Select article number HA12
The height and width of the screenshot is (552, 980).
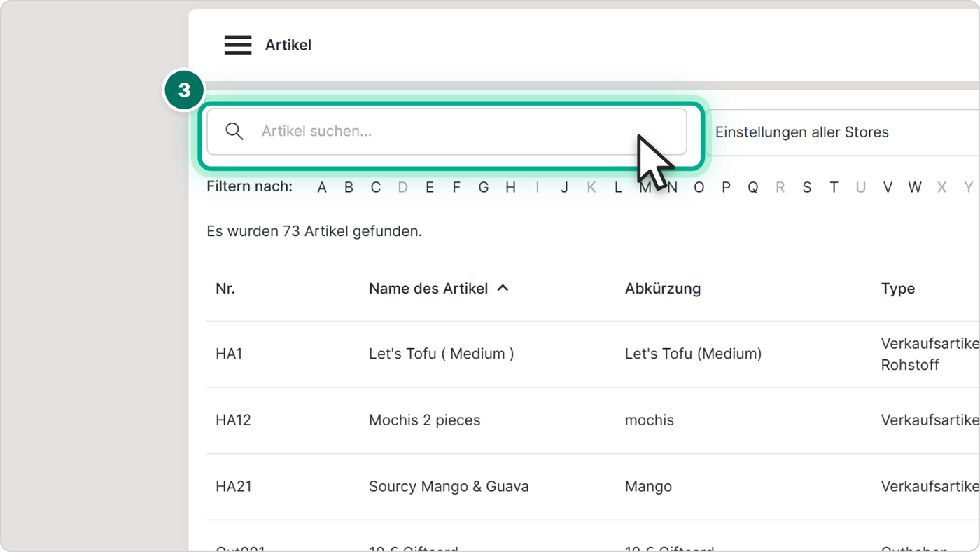point(233,420)
